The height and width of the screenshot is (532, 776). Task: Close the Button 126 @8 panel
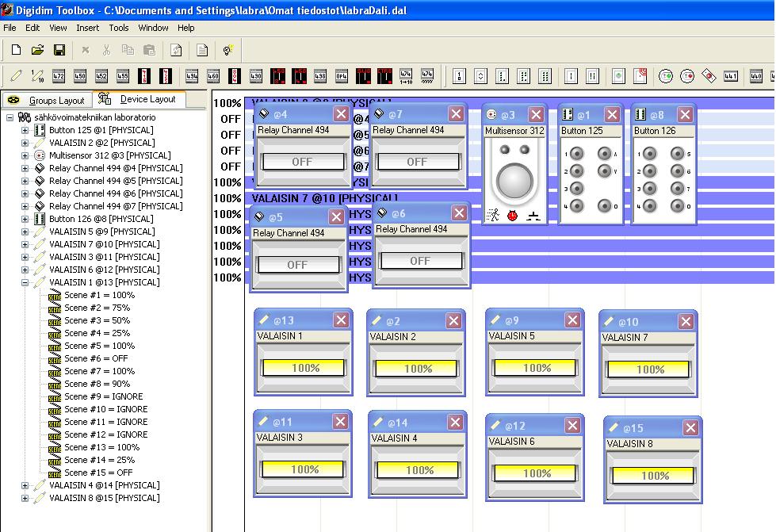point(685,115)
